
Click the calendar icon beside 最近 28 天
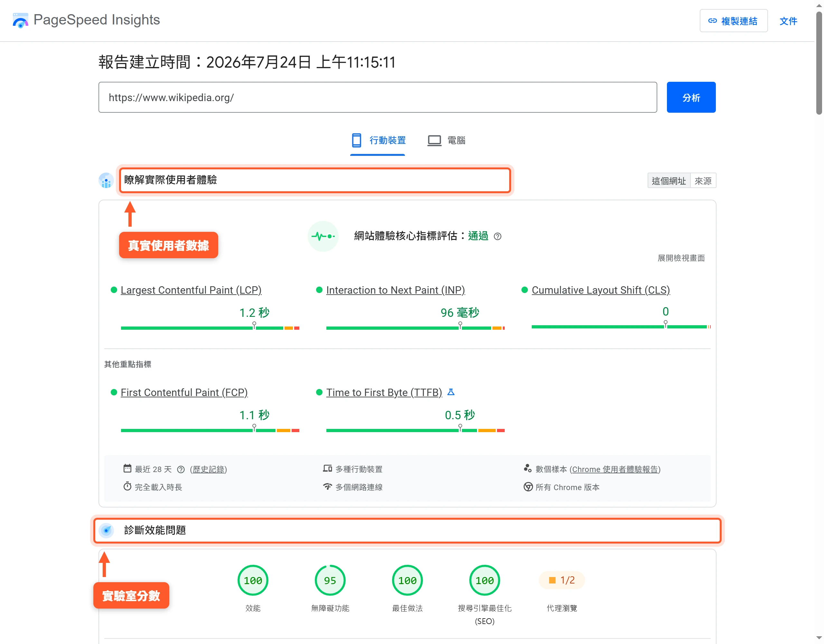[x=127, y=469]
